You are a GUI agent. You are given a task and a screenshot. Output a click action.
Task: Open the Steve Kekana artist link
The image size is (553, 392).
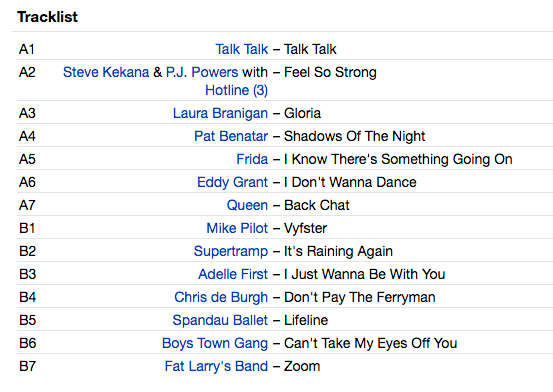coord(106,72)
